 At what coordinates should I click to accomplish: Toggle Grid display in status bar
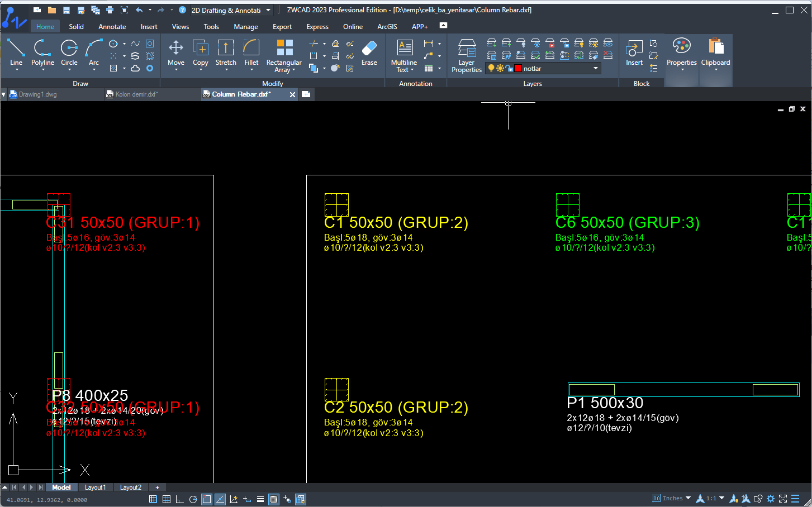coord(167,499)
